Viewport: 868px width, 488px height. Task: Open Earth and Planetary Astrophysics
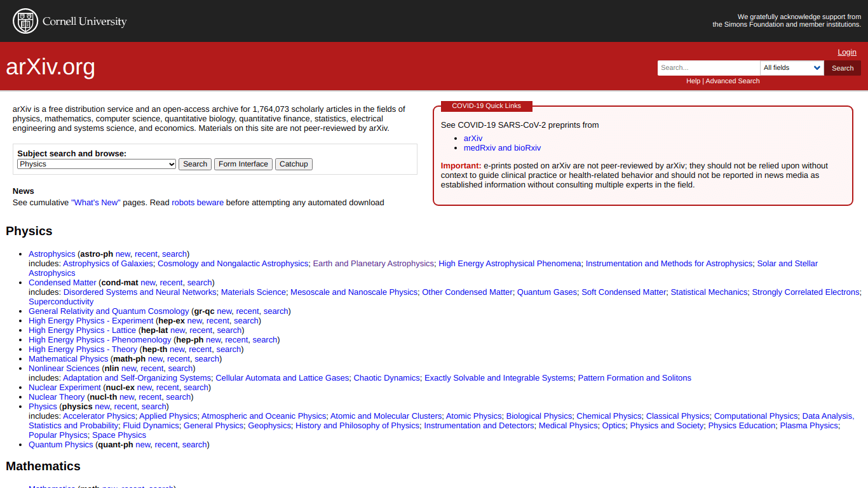[x=374, y=264]
